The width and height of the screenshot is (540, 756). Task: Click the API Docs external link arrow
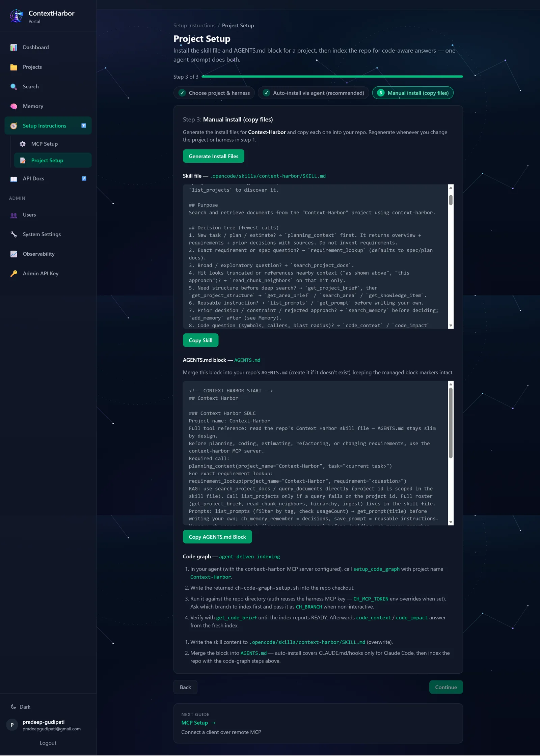click(84, 178)
